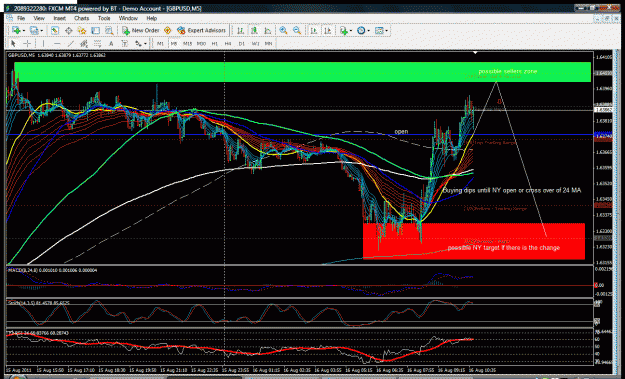Launch MetaEditor yellow diamond icon

point(167,31)
